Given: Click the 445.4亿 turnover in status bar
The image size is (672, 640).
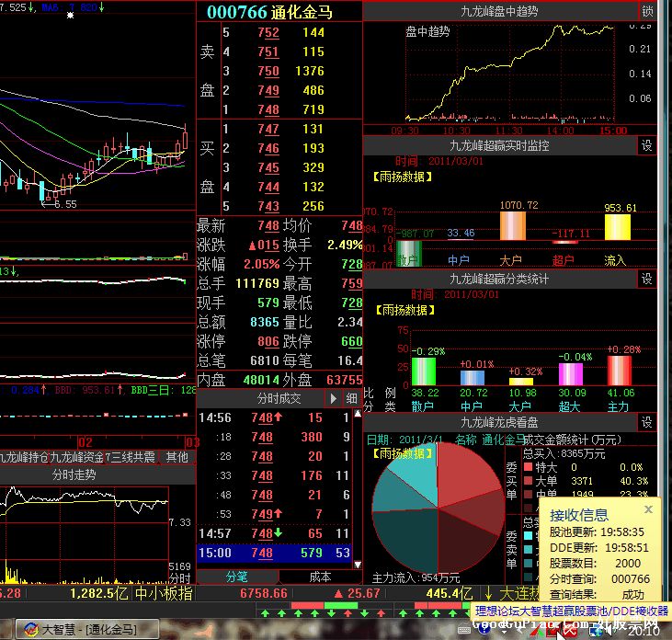Looking at the screenshot, I should pyautogui.click(x=450, y=594).
